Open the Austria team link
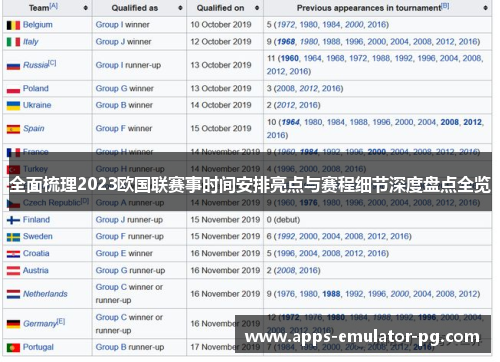500x362 pixels. click(x=36, y=271)
